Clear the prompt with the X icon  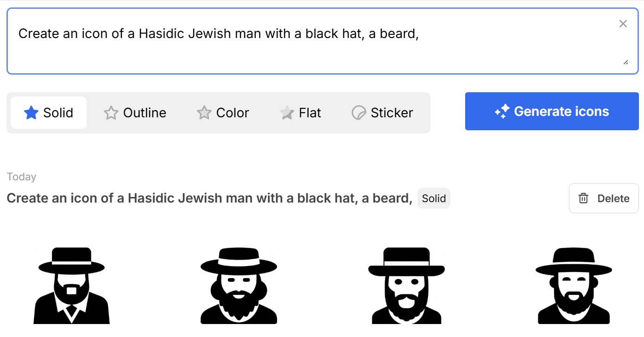[623, 24]
